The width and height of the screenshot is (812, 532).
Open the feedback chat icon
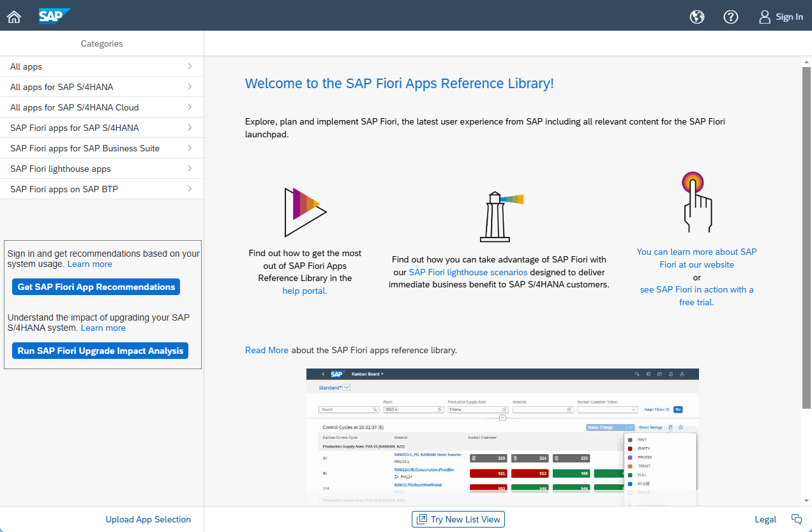pos(796,519)
